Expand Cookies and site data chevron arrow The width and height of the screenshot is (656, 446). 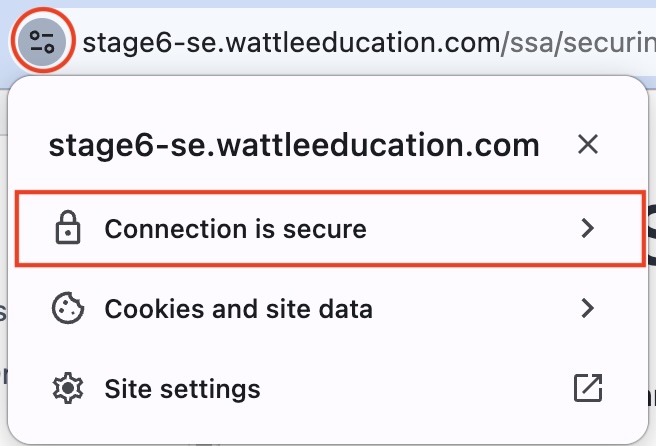pyautogui.click(x=588, y=309)
